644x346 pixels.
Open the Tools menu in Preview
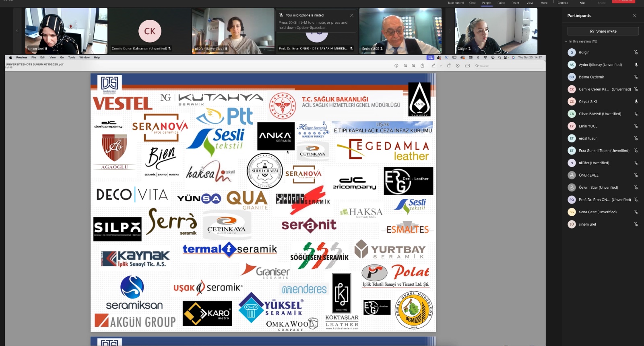point(72,58)
